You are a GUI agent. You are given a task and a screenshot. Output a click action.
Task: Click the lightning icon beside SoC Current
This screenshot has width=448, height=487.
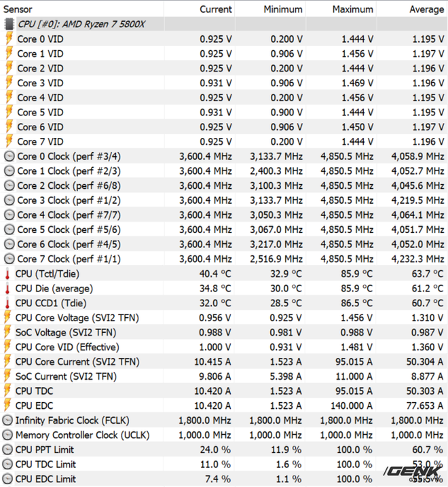click(7, 376)
